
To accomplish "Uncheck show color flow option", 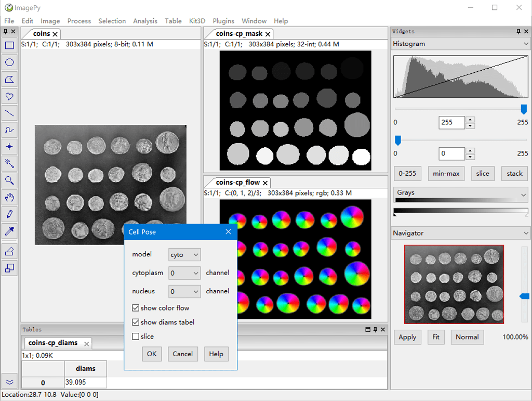I will tap(136, 308).
